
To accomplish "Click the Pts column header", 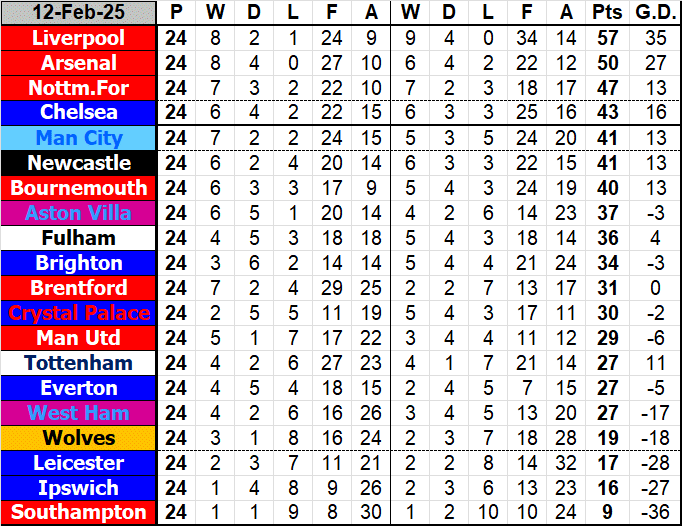I will (605, 13).
